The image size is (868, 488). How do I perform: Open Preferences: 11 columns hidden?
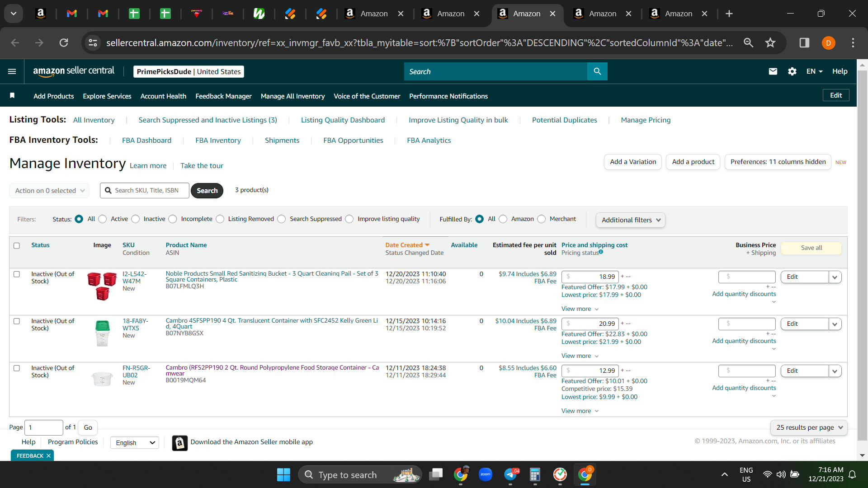pyautogui.click(x=778, y=162)
